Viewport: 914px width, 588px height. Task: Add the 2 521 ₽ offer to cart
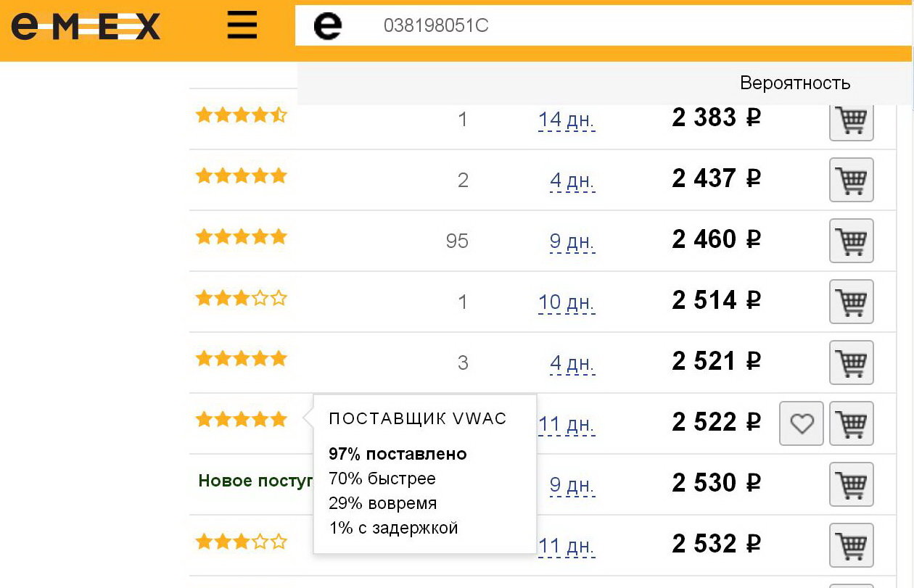[852, 363]
